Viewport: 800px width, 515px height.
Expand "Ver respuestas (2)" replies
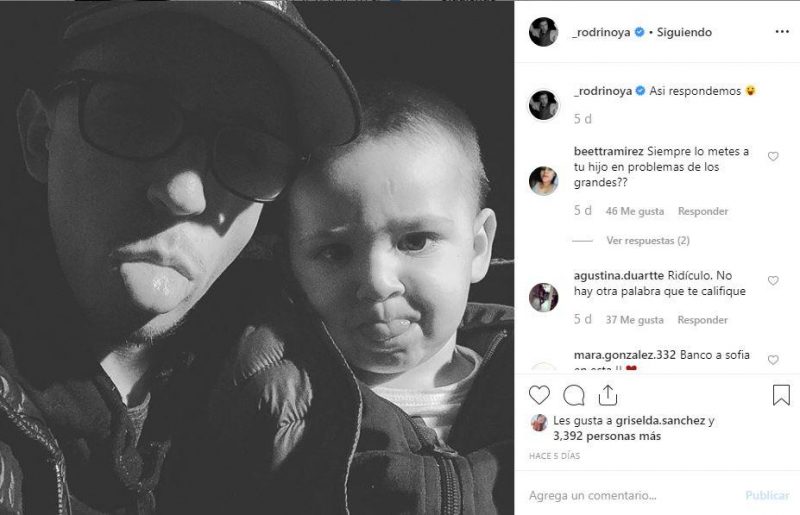point(648,241)
